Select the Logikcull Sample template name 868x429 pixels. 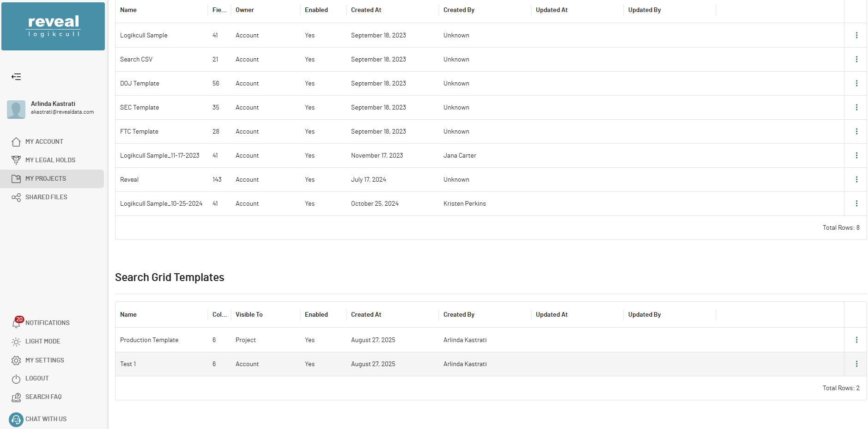click(x=144, y=35)
